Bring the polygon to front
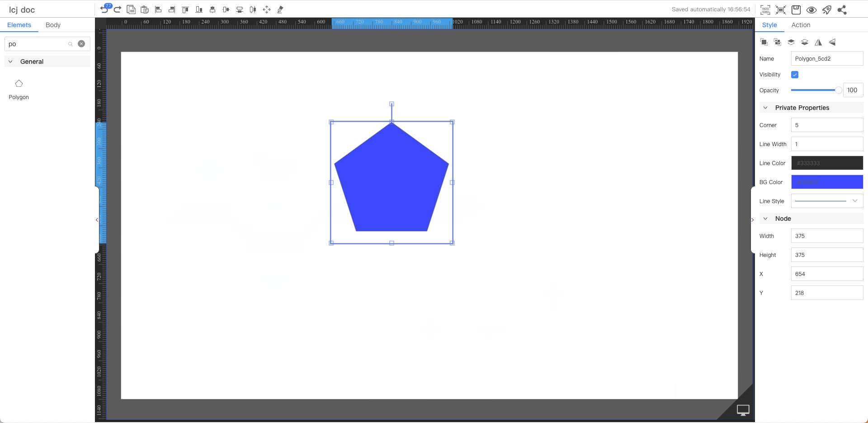The width and height of the screenshot is (868, 423). 764,42
